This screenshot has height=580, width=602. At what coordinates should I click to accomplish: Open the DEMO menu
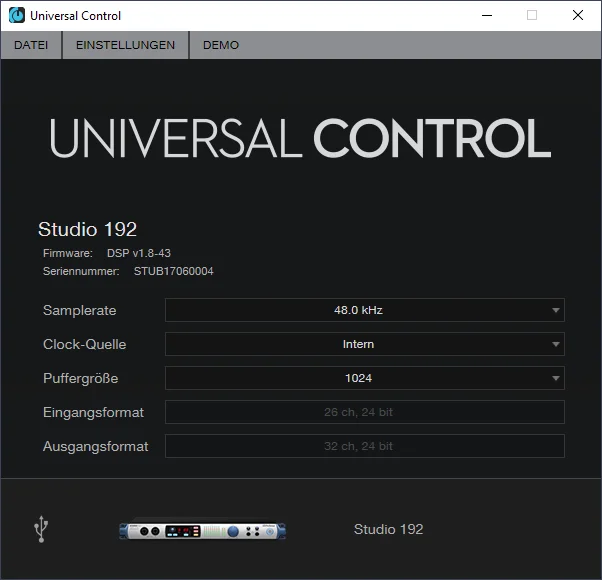pyautogui.click(x=221, y=45)
